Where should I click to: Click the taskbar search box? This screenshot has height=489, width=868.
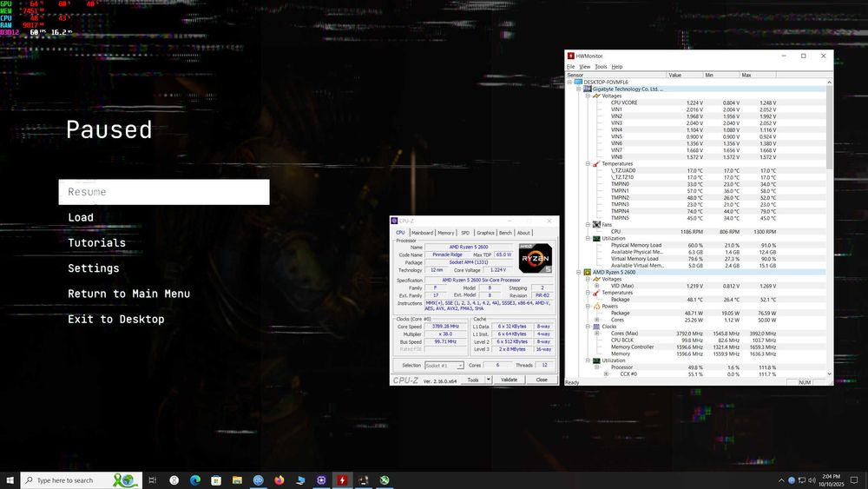tap(82, 480)
